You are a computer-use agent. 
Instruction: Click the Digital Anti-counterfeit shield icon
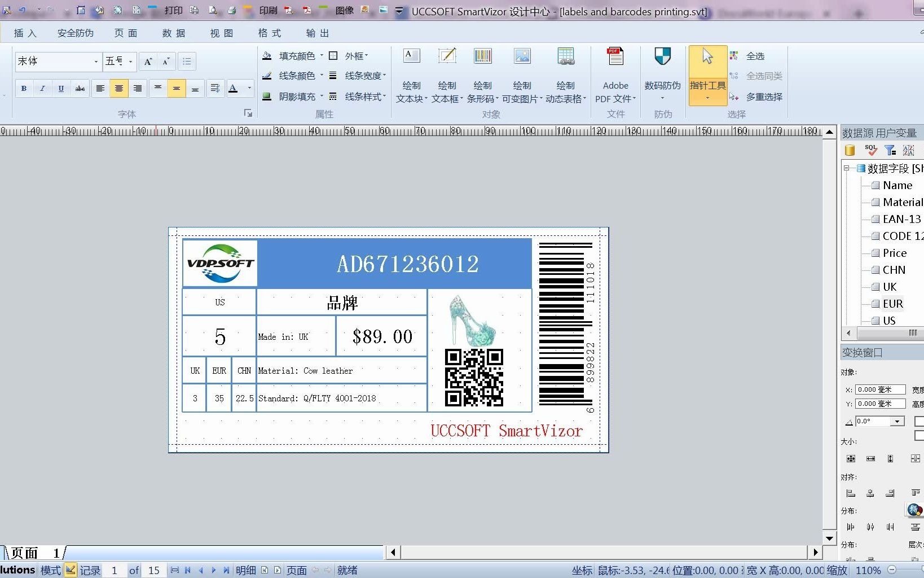click(663, 56)
